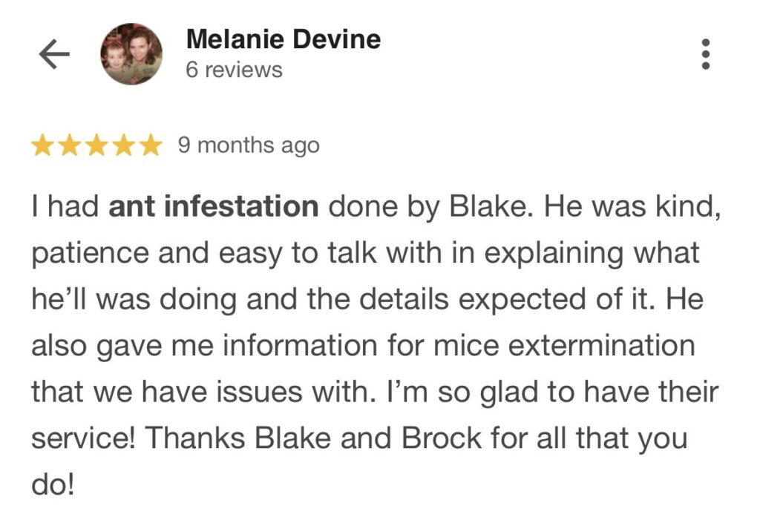The image size is (760, 532).
Task: Click the third yellow rating star
Action: pos(96,145)
